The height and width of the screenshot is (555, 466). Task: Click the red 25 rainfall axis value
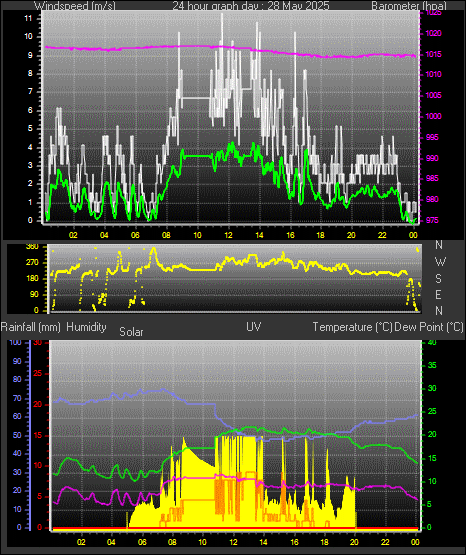(x=38, y=373)
